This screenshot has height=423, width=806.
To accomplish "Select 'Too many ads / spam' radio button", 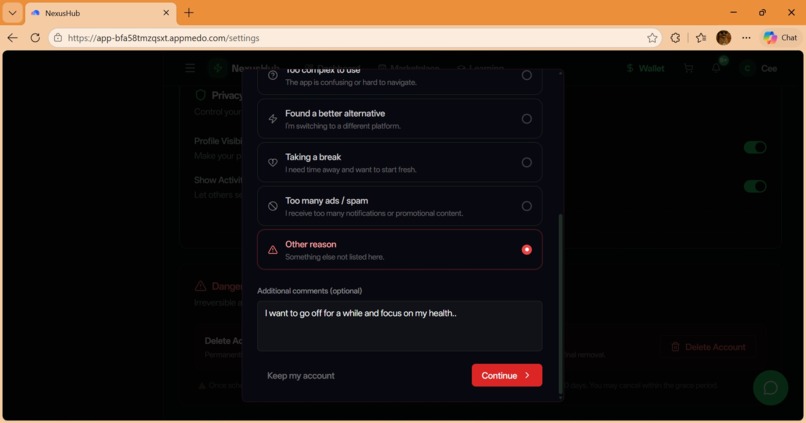I will pos(526,206).
